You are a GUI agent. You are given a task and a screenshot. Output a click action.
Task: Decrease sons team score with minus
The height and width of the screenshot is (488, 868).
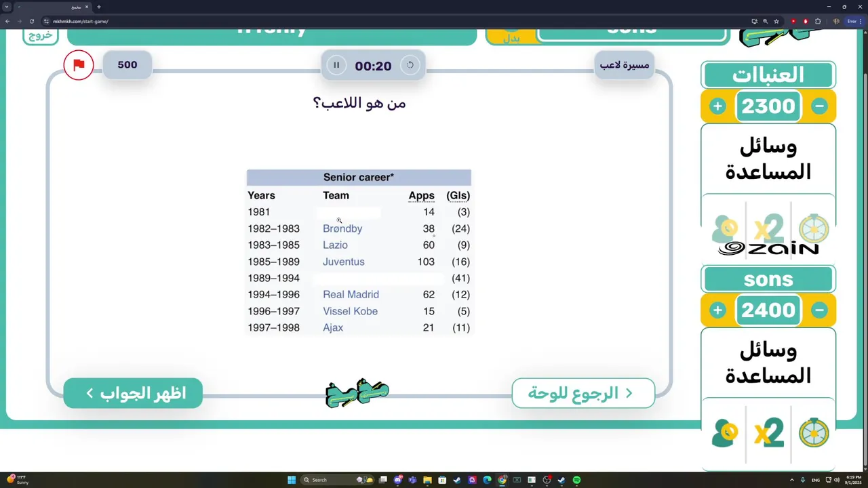click(x=819, y=310)
